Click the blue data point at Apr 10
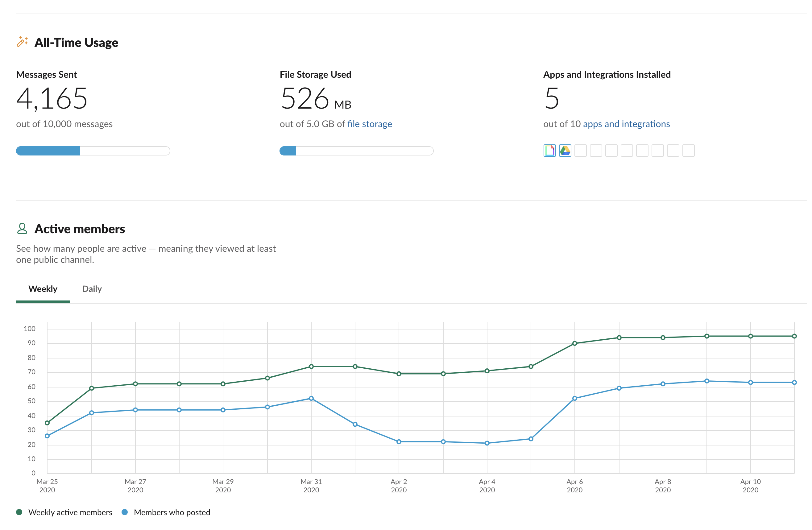 751,383
